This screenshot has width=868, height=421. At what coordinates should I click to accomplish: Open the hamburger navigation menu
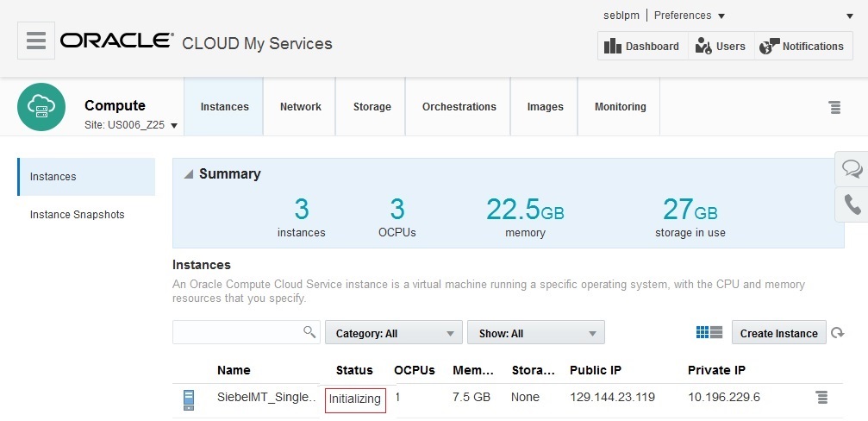[35, 41]
